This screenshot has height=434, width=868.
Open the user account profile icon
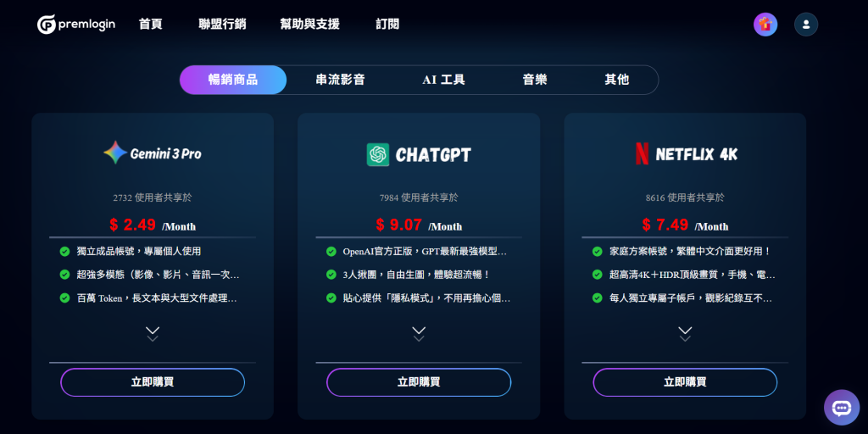806,25
